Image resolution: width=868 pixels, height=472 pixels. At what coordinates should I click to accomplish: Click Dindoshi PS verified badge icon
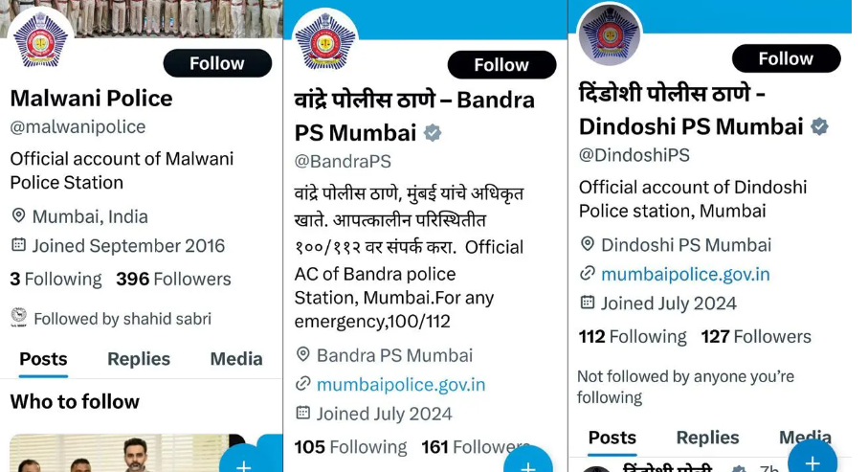819,127
